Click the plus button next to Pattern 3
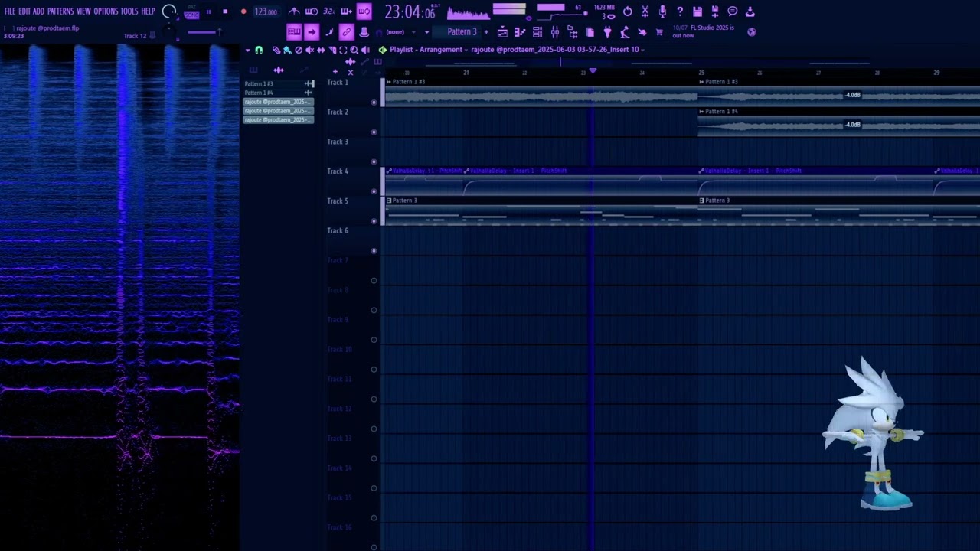The height and width of the screenshot is (551, 980). (x=486, y=32)
